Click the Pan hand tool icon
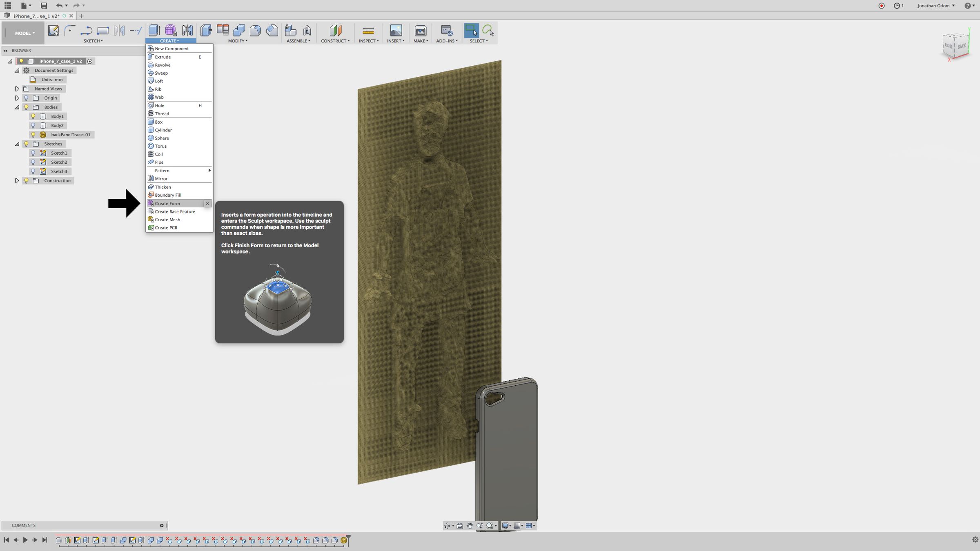The width and height of the screenshot is (980, 551). tap(470, 526)
